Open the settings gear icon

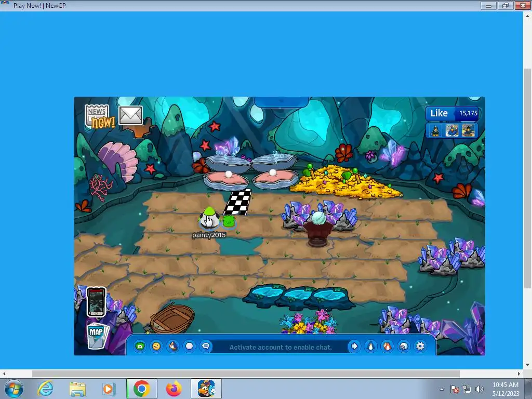point(420,346)
